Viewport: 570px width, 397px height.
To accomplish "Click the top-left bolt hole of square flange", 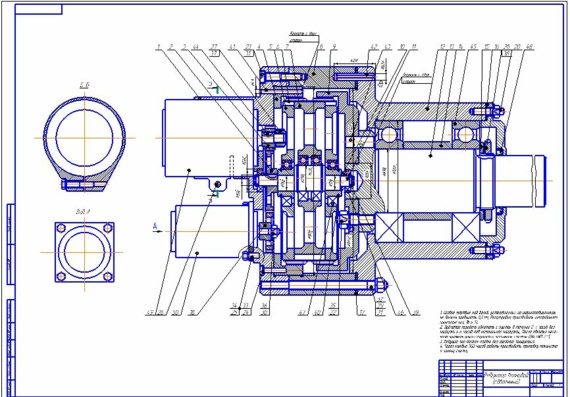I will tap(61, 228).
